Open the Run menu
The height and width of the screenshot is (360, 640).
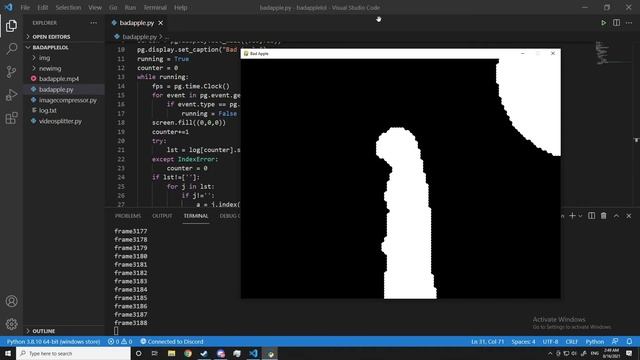pyautogui.click(x=130, y=7)
